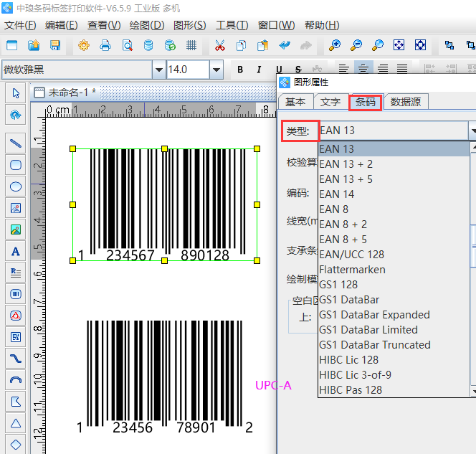Select the diamond shape tool
This screenshot has width=476, height=454.
16,445
